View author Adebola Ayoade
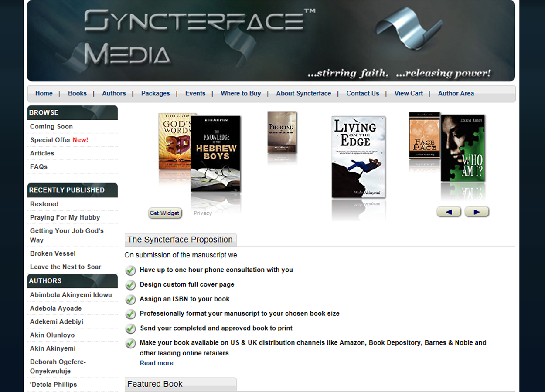The height and width of the screenshot is (392, 545). pos(56,308)
